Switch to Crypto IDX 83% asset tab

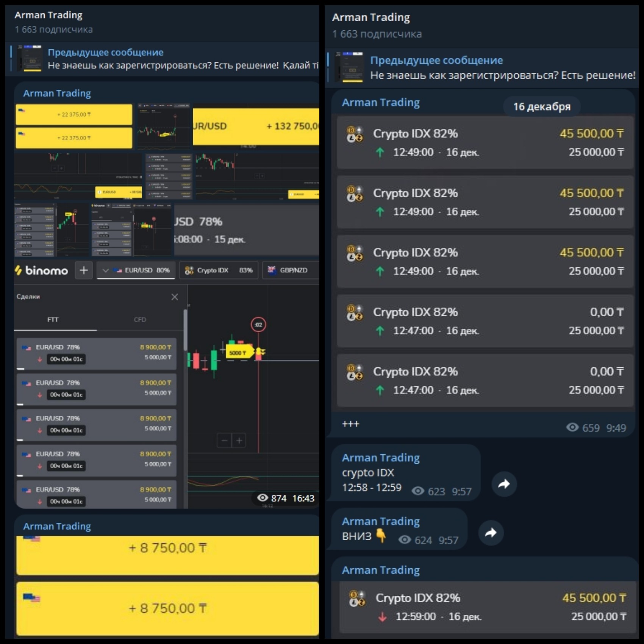(x=219, y=270)
